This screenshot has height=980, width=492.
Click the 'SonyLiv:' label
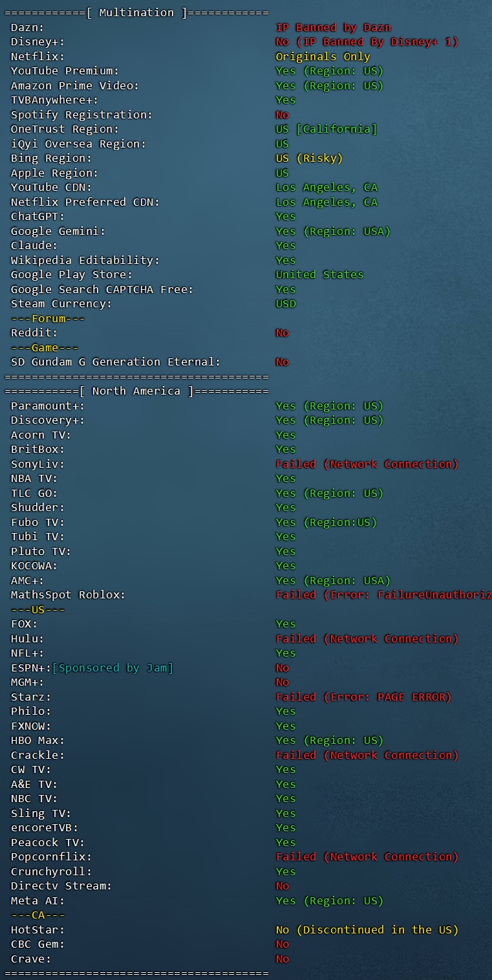pos(37,464)
